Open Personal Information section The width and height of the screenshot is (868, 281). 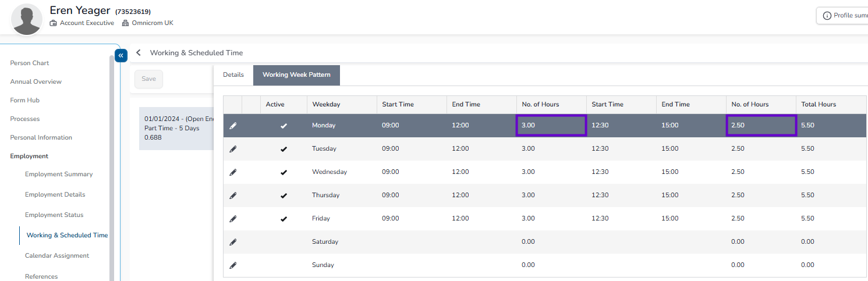(41, 137)
